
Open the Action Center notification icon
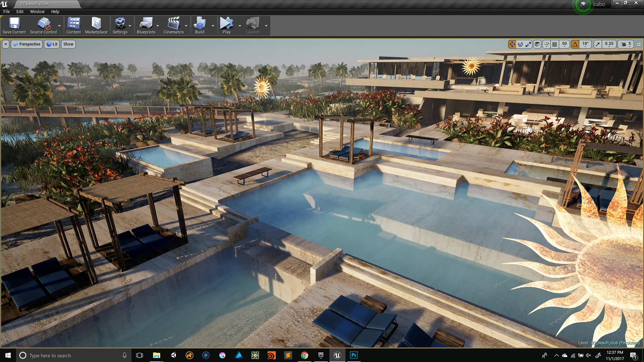(633, 355)
